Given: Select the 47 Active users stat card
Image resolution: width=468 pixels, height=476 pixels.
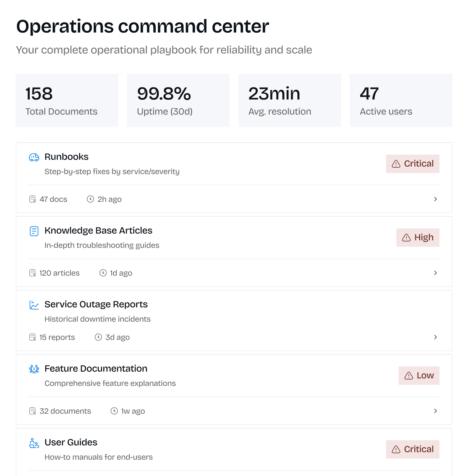Looking at the screenshot, I should [401, 100].
